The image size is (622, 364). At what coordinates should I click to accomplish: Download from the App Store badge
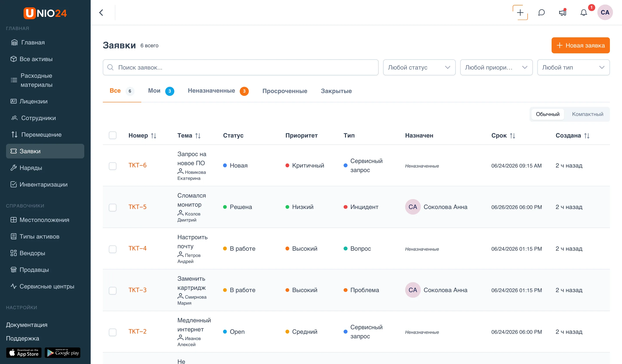point(24,352)
